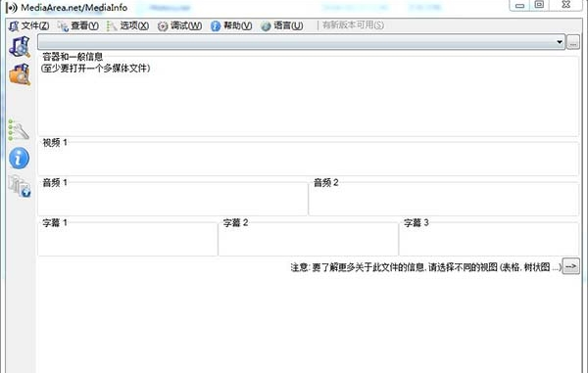Viewport: 588px width, 373px height.
Task: Maximize the MediaInfo window
Action: [x=539, y=5]
